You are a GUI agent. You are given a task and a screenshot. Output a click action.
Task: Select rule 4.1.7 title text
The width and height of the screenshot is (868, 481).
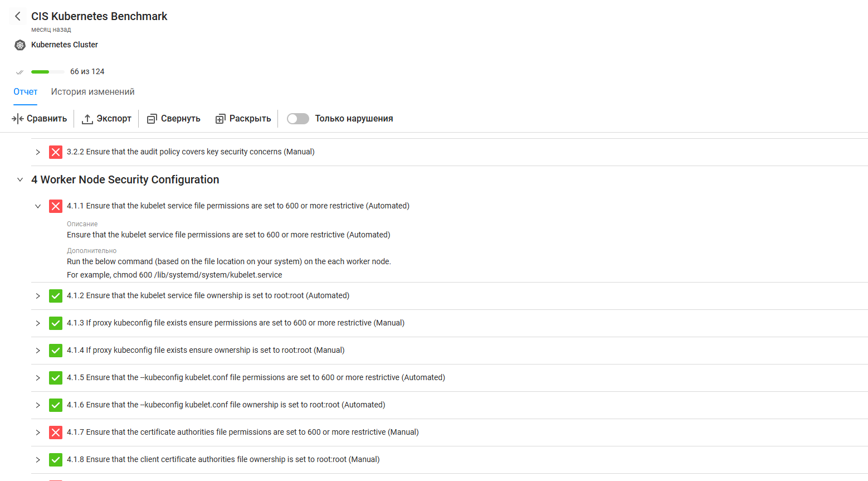(243, 432)
